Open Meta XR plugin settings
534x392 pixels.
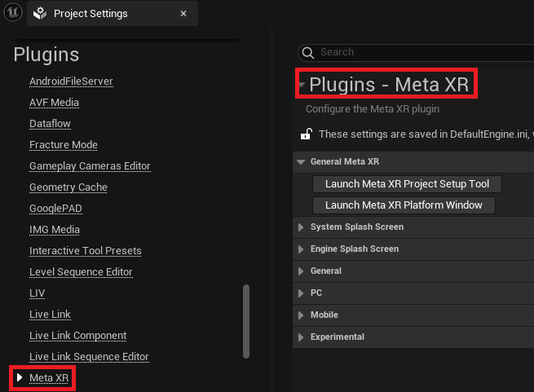(49, 378)
